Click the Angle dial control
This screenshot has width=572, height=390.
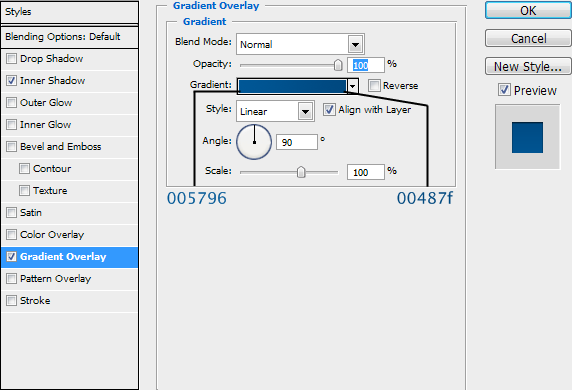pyautogui.click(x=254, y=142)
